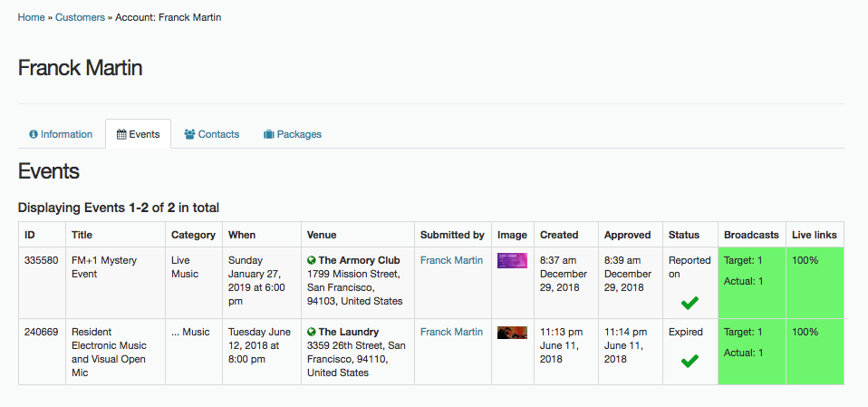Go to Home in the breadcrumb

[x=31, y=17]
